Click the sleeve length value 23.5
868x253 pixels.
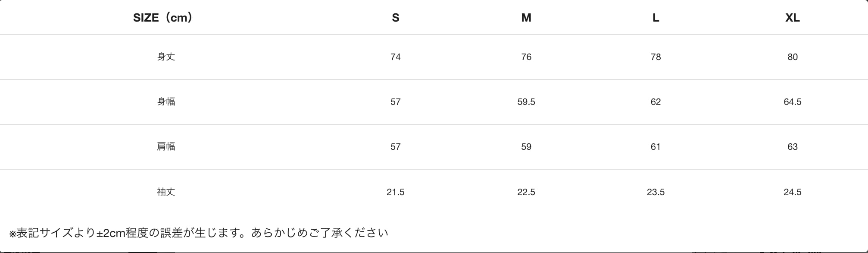pos(656,192)
